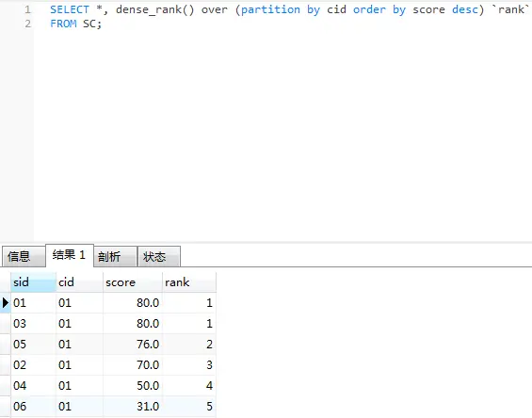Click score cell 50.0
Viewport: 532px width, 418px height.
click(x=133, y=385)
